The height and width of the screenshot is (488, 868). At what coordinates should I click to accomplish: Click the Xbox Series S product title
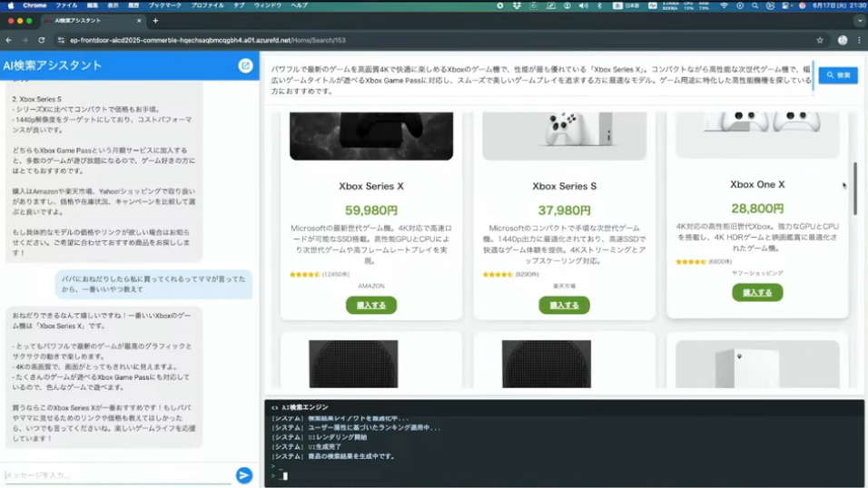point(564,187)
